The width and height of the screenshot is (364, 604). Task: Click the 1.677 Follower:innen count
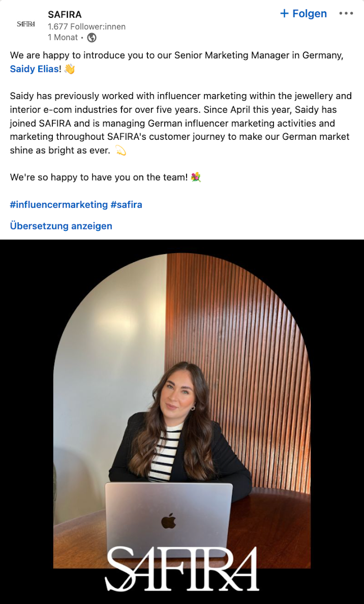click(x=86, y=26)
